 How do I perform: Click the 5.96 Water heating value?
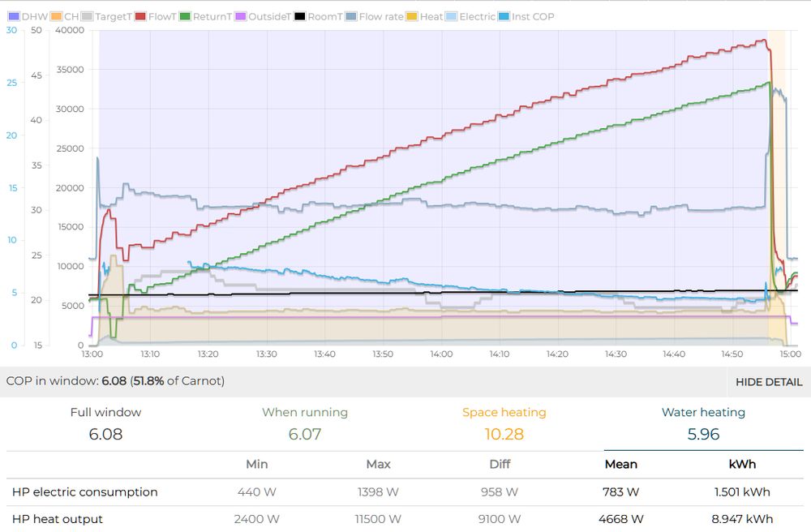pyautogui.click(x=703, y=434)
